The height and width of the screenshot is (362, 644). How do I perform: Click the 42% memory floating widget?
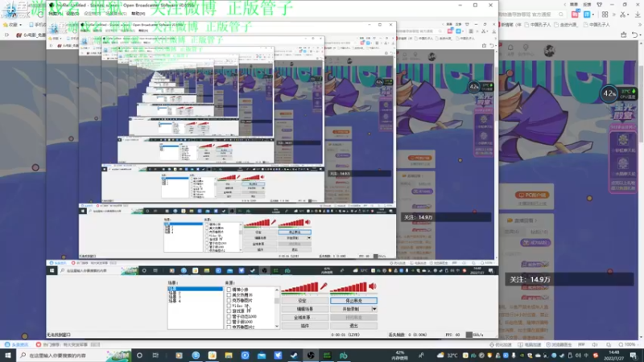coord(609,93)
